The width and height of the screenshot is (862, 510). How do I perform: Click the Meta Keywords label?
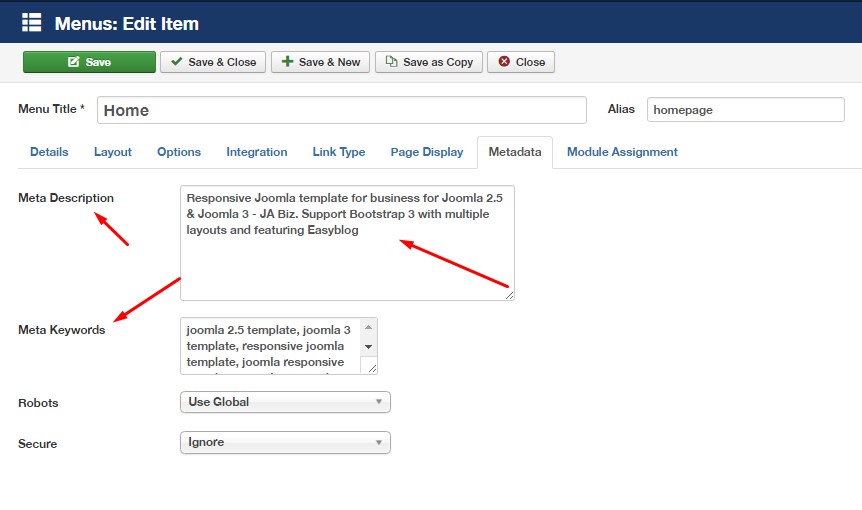pos(62,330)
